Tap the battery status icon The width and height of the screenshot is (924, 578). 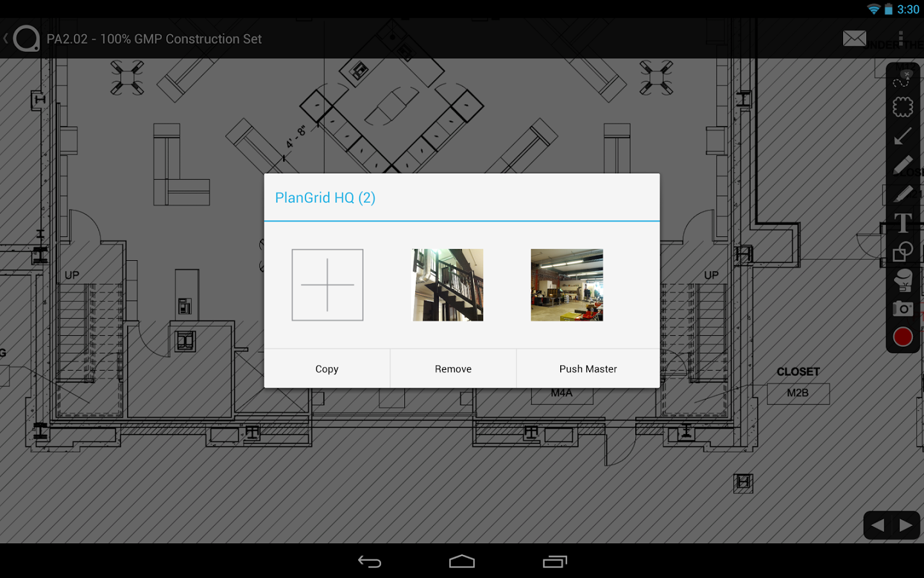point(889,9)
